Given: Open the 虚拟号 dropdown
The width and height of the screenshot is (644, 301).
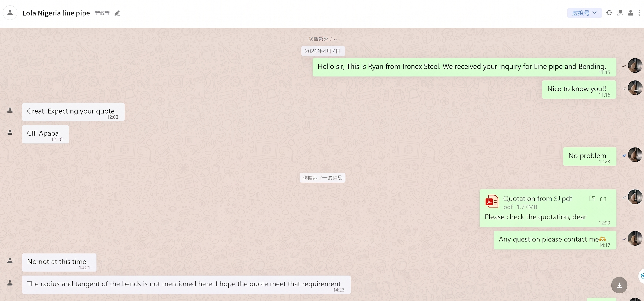Looking at the screenshot, I should pos(584,13).
